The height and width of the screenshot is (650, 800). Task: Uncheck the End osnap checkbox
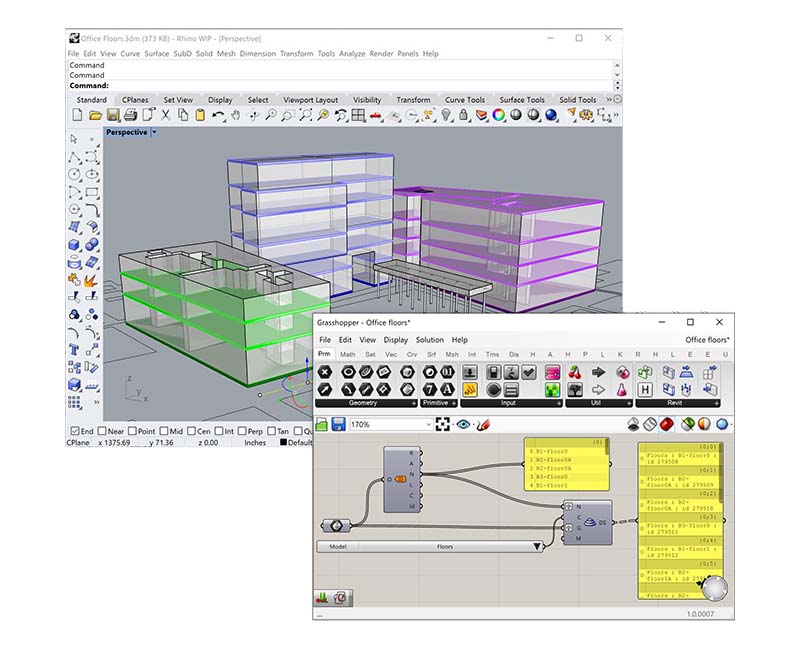(73, 431)
